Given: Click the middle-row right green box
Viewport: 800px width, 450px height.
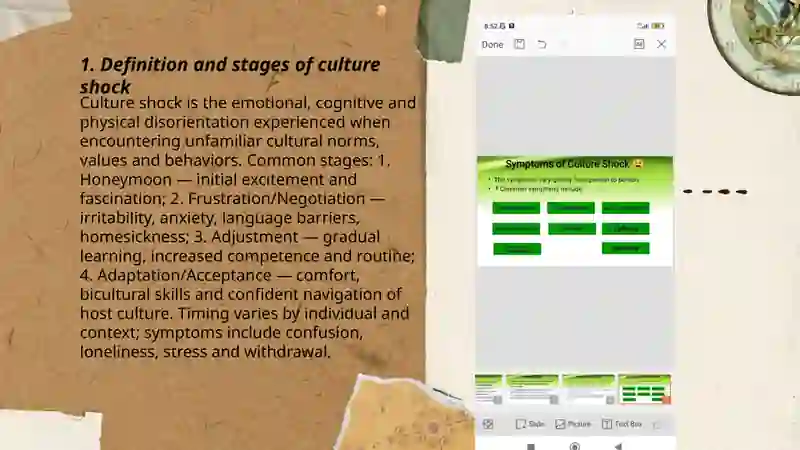Looking at the screenshot, I should (626, 228).
